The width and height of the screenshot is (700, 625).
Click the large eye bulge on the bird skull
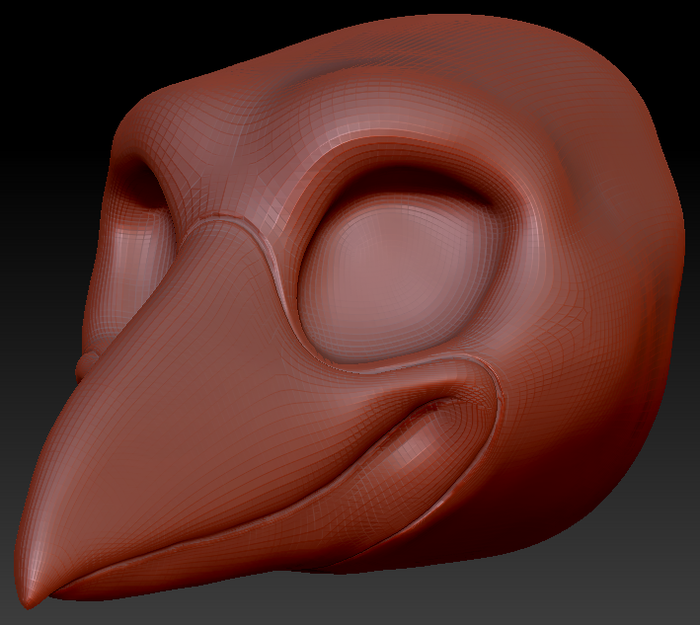[399, 277]
